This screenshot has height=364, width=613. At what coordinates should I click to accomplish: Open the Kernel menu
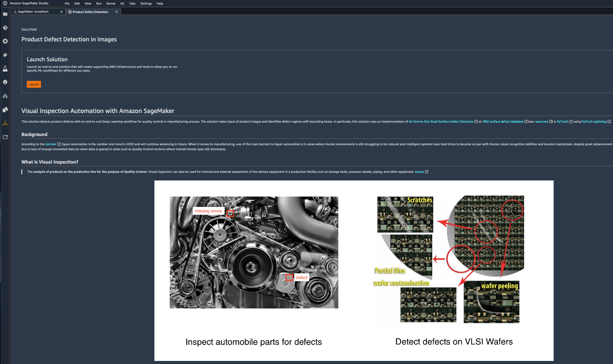(111, 3)
